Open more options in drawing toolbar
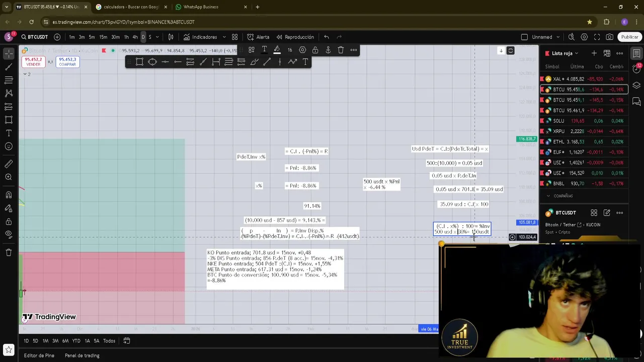Image resolution: width=644 pixels, height=362 pixels. point(354,50)
